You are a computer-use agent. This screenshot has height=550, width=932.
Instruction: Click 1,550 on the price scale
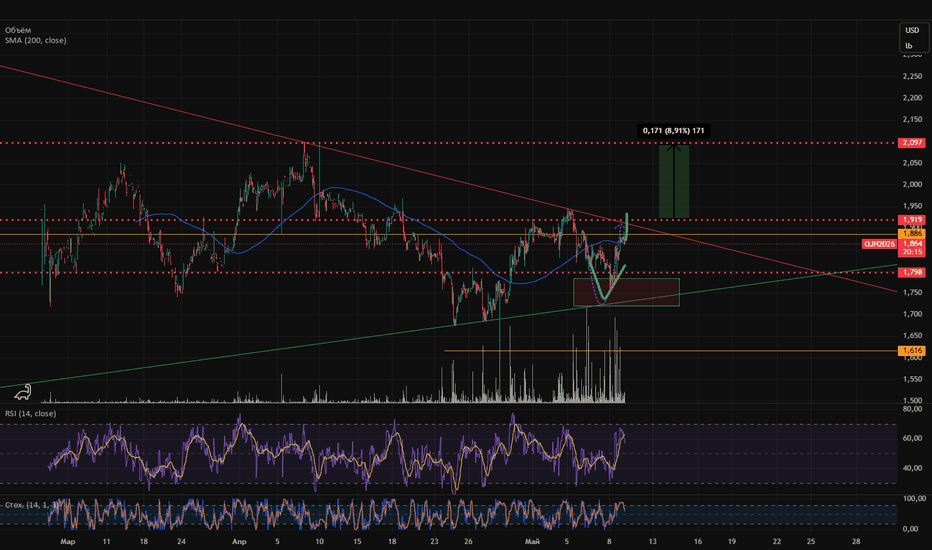(912, 379)
